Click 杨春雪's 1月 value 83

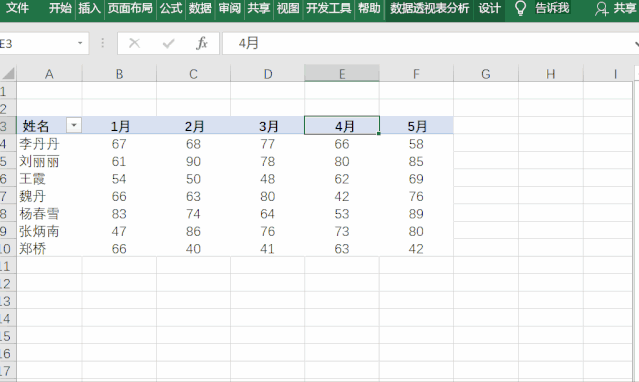[x=119, y=214]
